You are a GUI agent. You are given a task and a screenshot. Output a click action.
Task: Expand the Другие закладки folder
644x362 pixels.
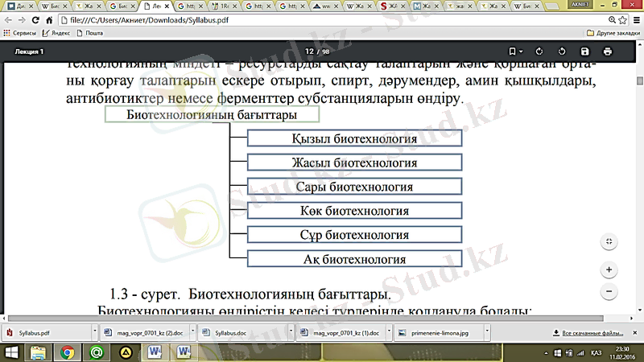point(613,33)
